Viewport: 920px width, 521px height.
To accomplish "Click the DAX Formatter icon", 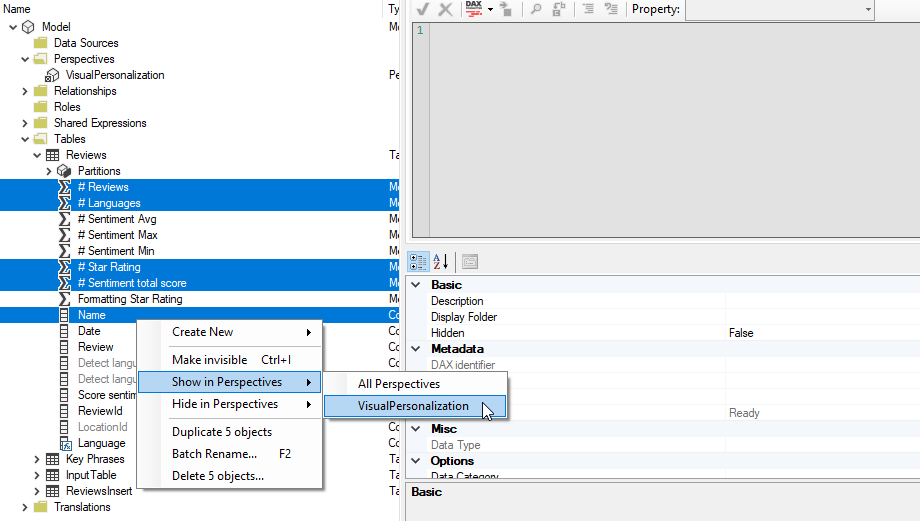I will (x=473, y=9).
